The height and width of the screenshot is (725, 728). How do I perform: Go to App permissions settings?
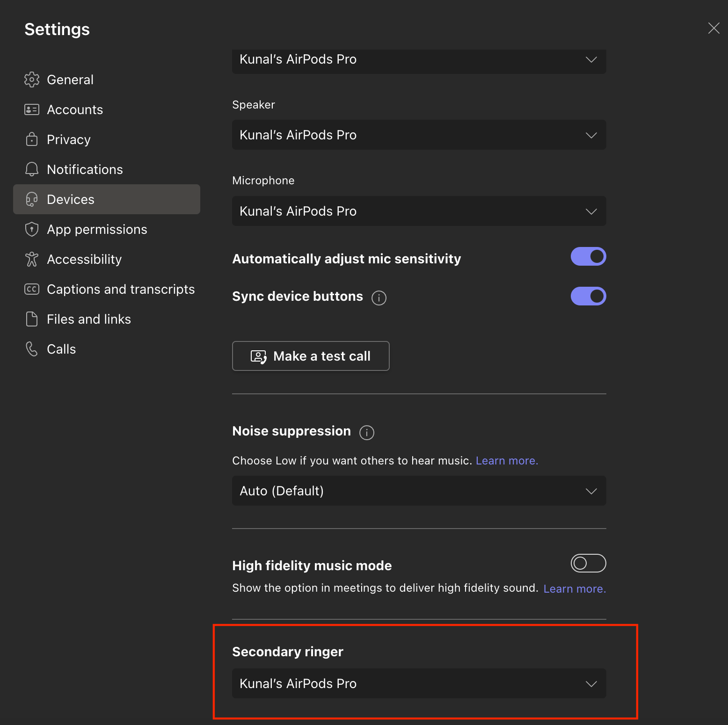click(x=107, y=229)
